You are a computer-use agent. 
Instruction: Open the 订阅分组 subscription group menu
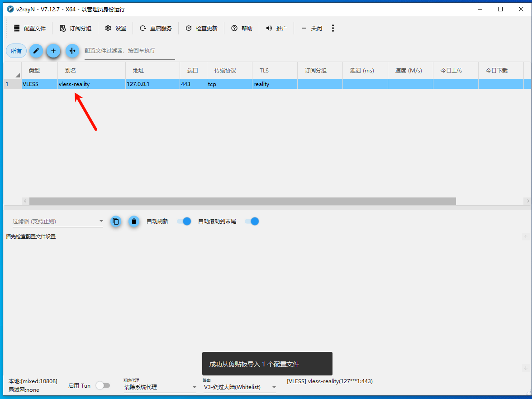(x=76, y=28)
